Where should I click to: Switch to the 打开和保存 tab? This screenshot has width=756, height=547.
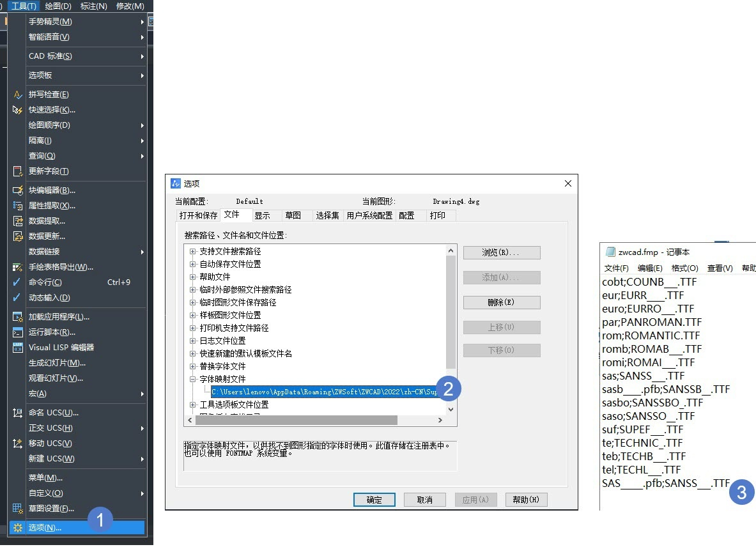point(198,215)
